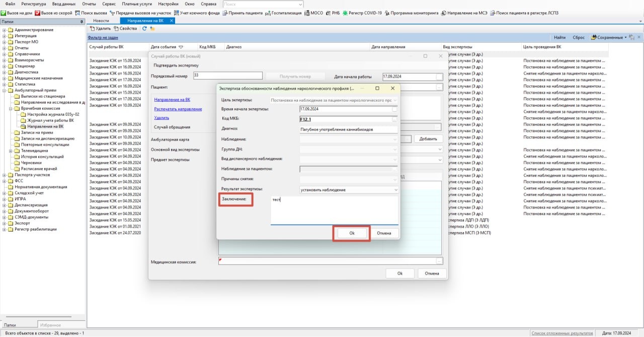Open the МОСО toolbar icon
The image size is (644, 337).
coord(307,13)
